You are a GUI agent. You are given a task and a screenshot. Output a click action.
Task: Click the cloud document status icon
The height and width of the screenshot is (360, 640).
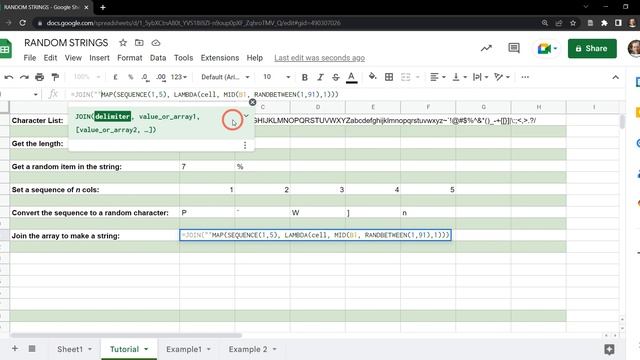(156, 42)
